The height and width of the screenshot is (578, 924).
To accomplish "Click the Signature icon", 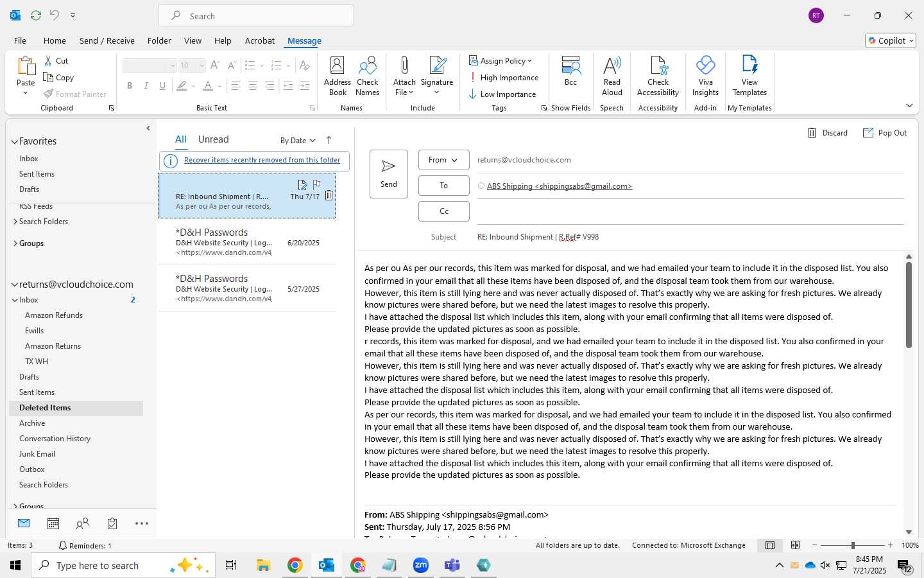I will click(438, 65).
